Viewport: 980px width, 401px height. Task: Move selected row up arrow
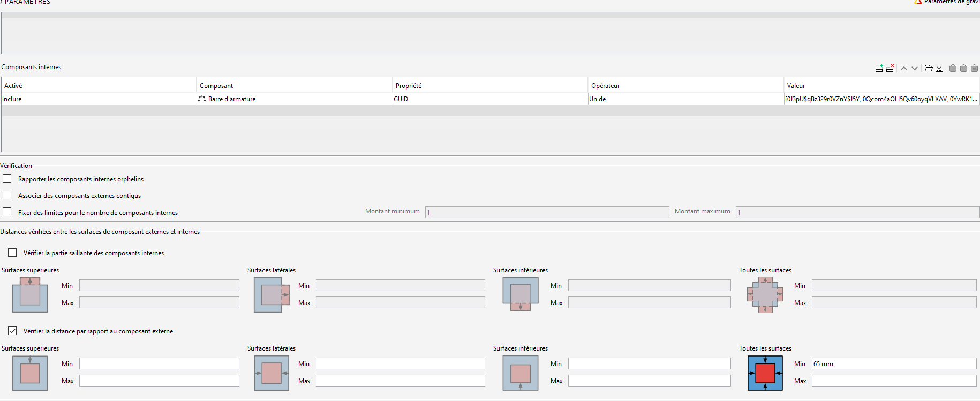904,68
